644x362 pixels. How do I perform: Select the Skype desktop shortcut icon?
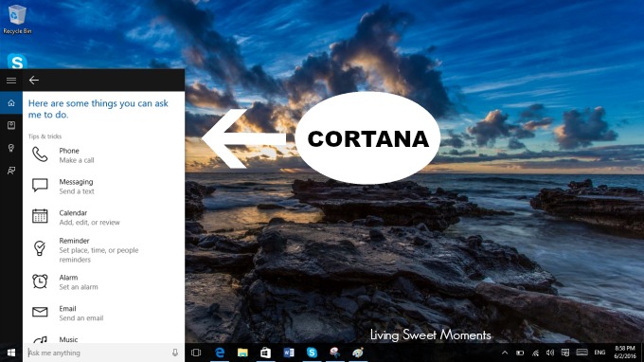click(17, 62)
